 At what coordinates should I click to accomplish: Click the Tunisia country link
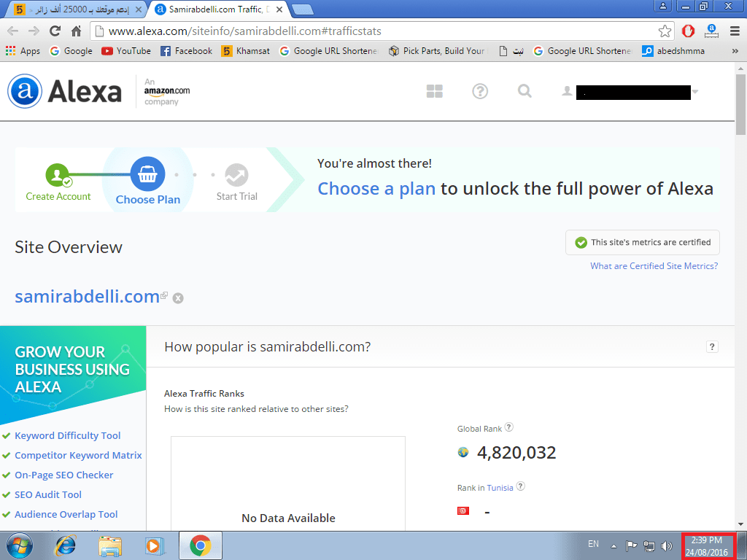tap(500, 488)
